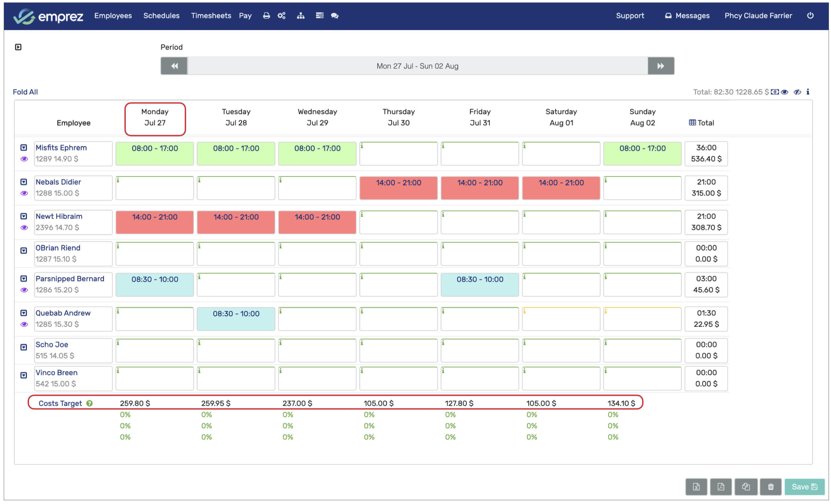Click the crossed-out eye icon near Total
Viewport: 831px width, 504px height.
point(797,92)
